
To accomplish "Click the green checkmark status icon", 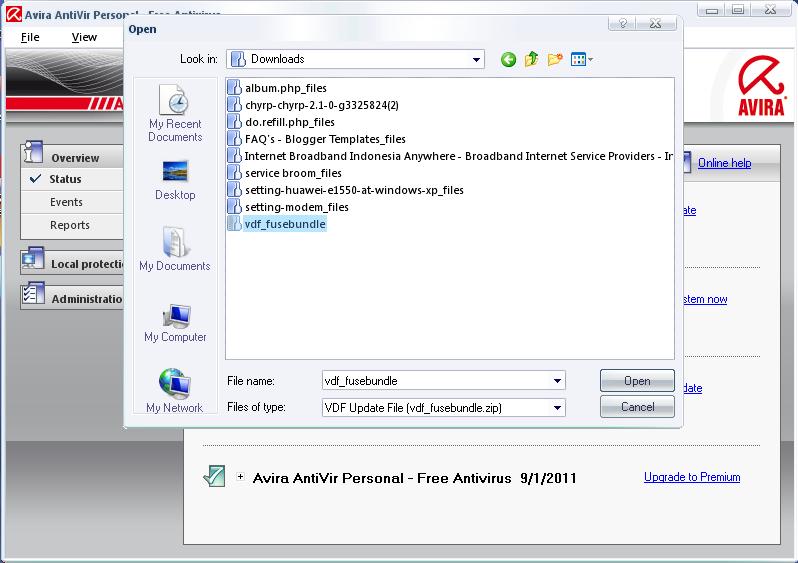I will [x=214, y=476].
